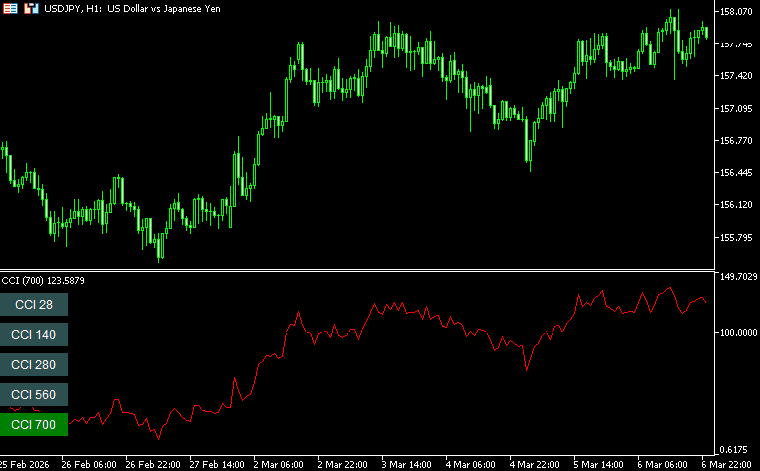760x471 pixels.
Task: Click the trading panel icon beside USDJPY title
Action: (31, 8)
